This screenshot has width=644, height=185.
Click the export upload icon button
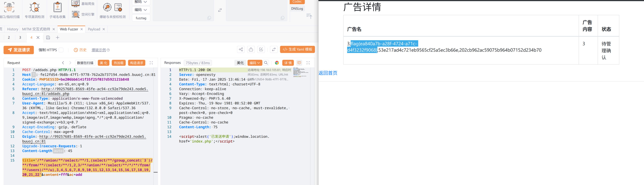pos(251,49)
